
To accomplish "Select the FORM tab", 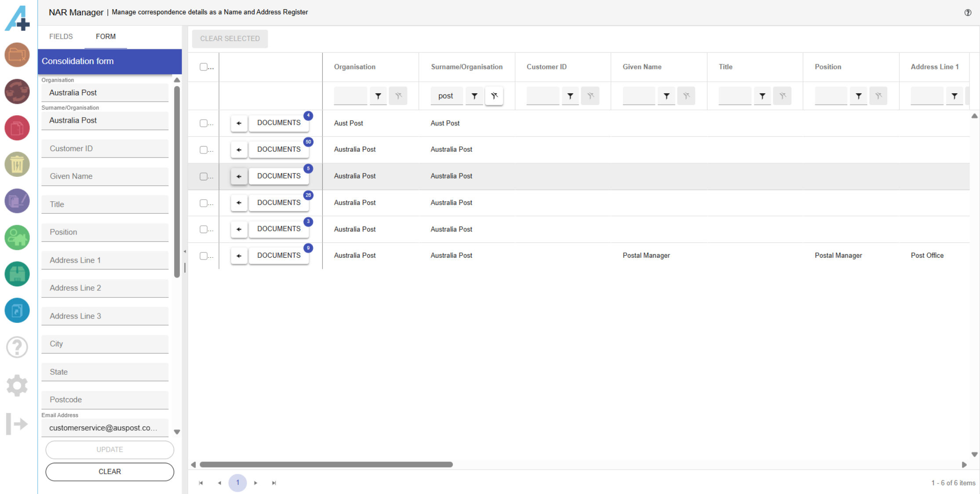I will [x=106, y=37].
